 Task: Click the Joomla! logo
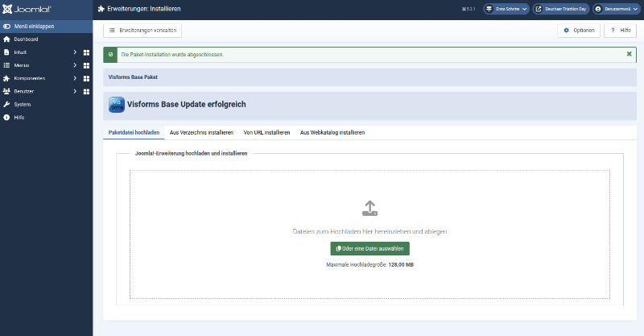(27, 9)
